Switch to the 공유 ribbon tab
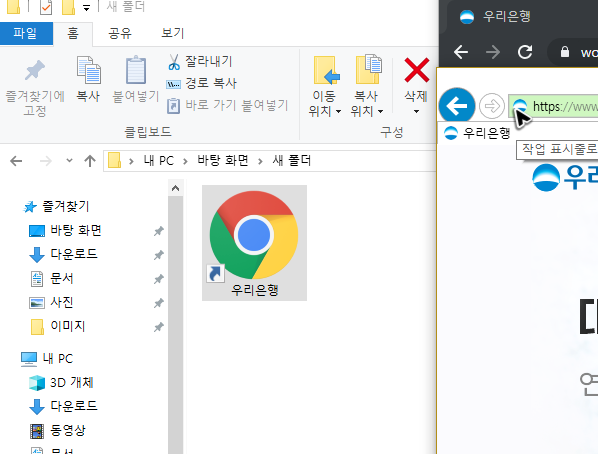 [120, 34]
